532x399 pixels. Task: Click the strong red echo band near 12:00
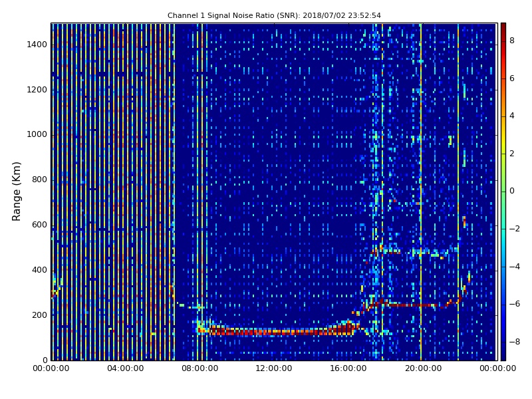[274, 331]
